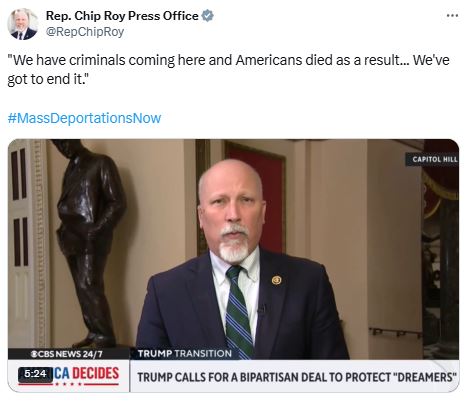
Task: Click the congressional lapel pin on the jacket
Action: click(x=276, y=280)
